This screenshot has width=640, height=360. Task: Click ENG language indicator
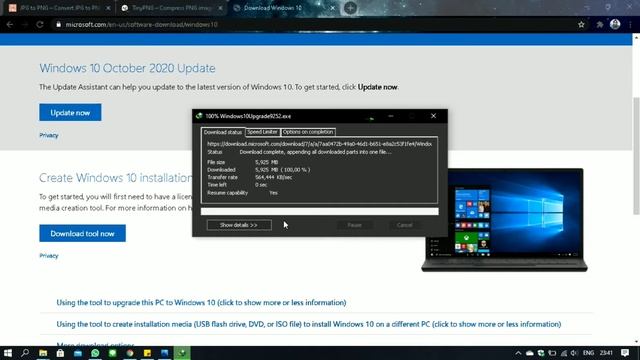point(588,353)
